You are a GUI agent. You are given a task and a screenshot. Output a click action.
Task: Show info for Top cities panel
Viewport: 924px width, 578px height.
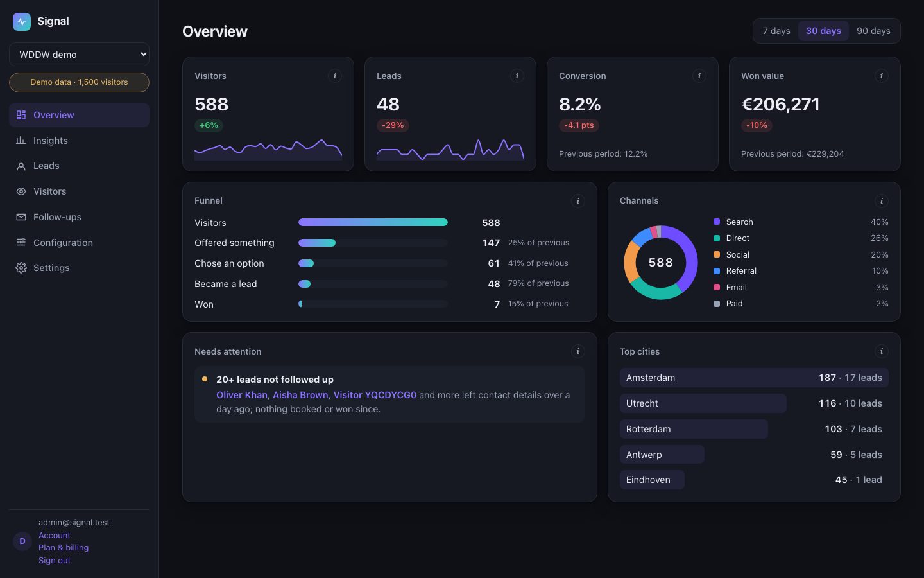click(x=882, y=351)
